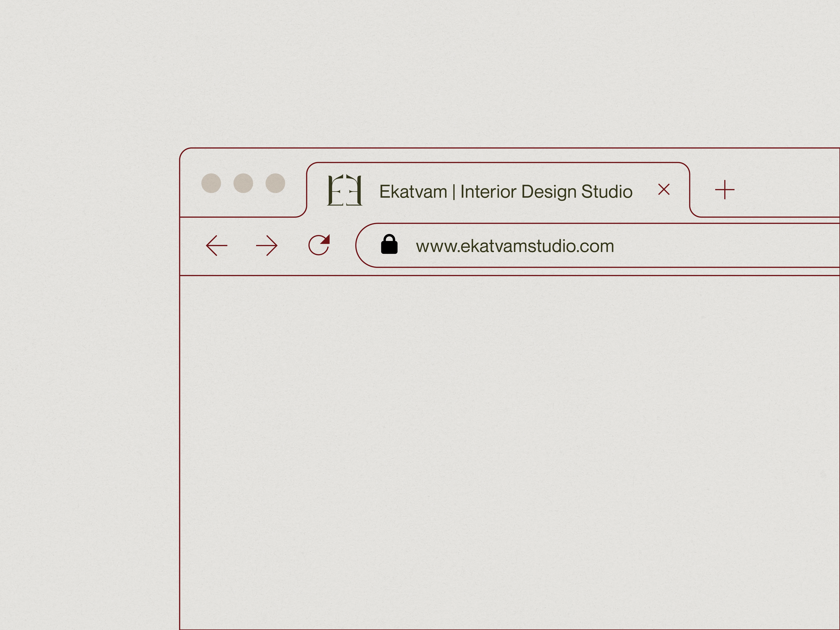Open a new tab with the plus icon
This screenshot has height=630, width=840.
725,190
